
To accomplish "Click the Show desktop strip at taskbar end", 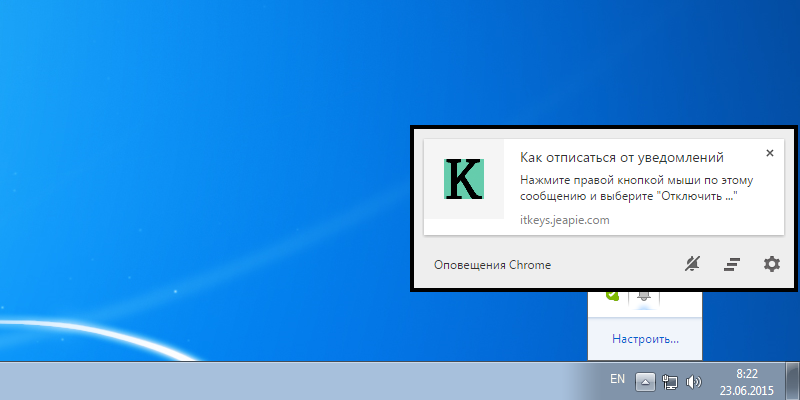I will coord(795,380).
